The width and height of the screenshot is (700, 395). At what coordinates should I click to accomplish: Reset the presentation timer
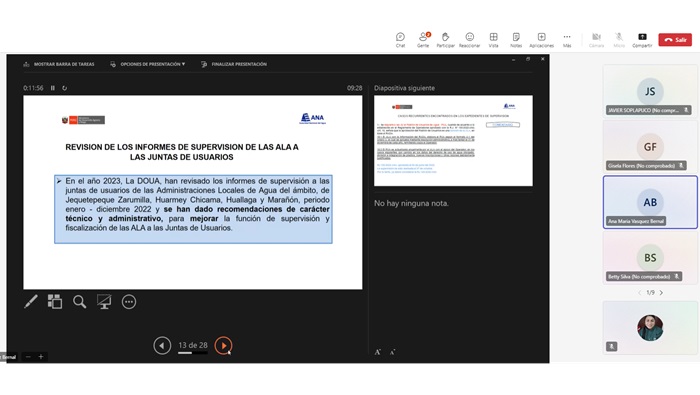(x=65, y=88)
